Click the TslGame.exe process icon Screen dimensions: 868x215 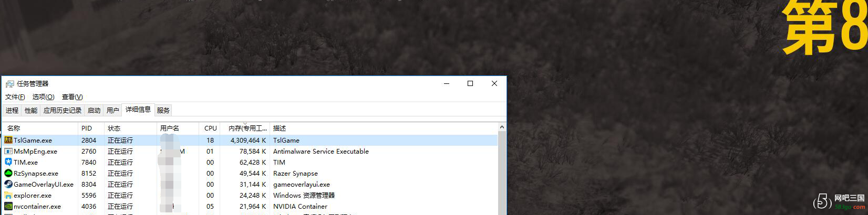[8, 140]
